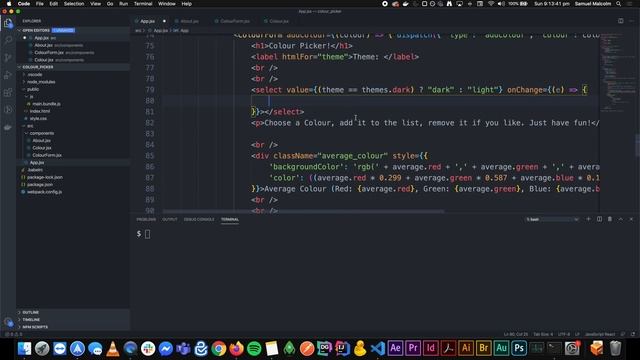Screen dimensions: 640x360
Task: Click the code minimap
Action: click(616, 73)
